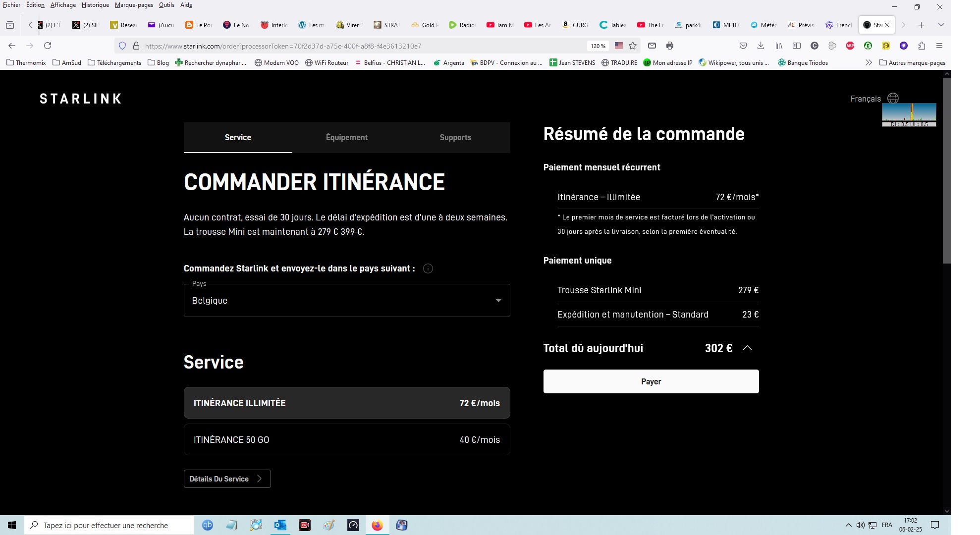Switch to the Équipement tab
The height and width of the screenshot is (535, 980).
(x=346, y=137)
